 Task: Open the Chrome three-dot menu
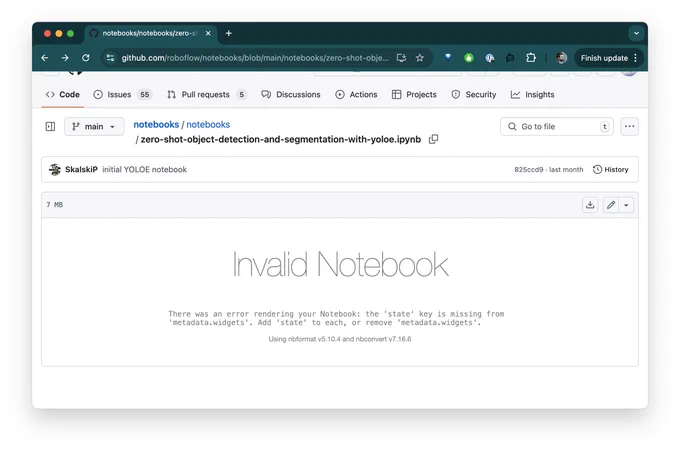point(636,58)
